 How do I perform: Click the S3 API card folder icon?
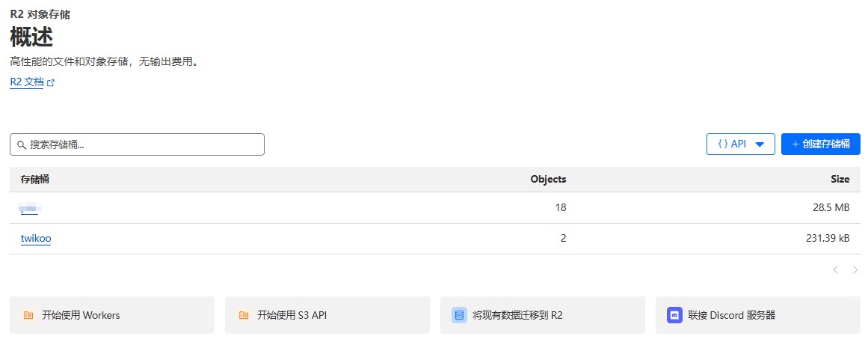pyautogui.click(x=244, y=315)
